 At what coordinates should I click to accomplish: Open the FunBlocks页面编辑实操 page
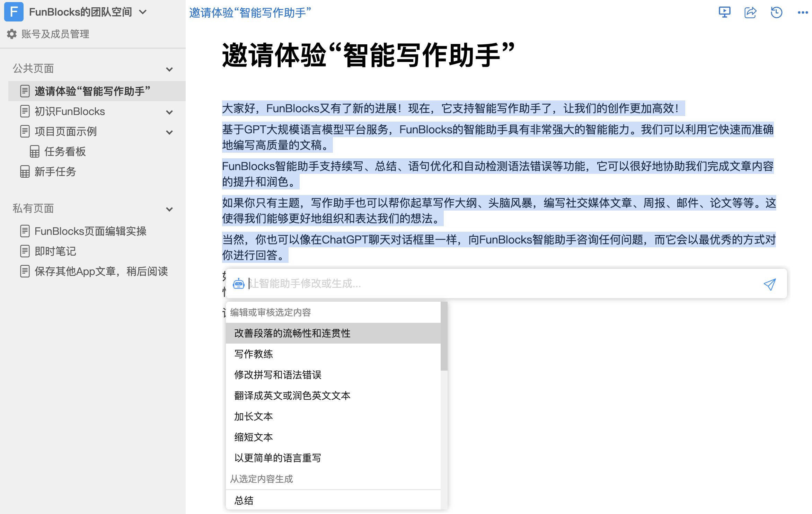pos(90,231)
